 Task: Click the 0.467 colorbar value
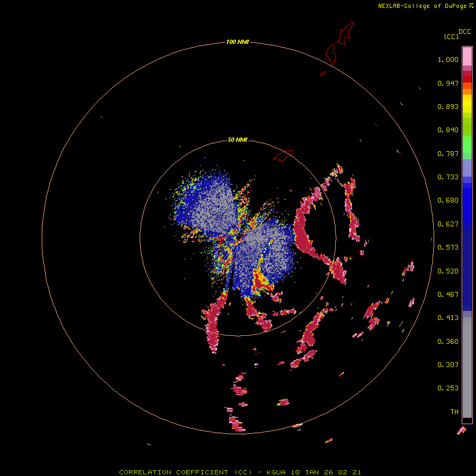click(x=448, y=295)
